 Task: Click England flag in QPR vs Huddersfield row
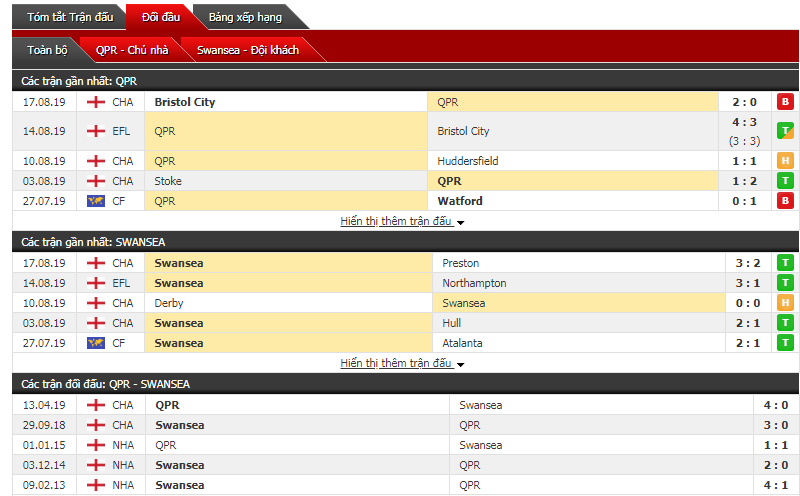[95, 161]
